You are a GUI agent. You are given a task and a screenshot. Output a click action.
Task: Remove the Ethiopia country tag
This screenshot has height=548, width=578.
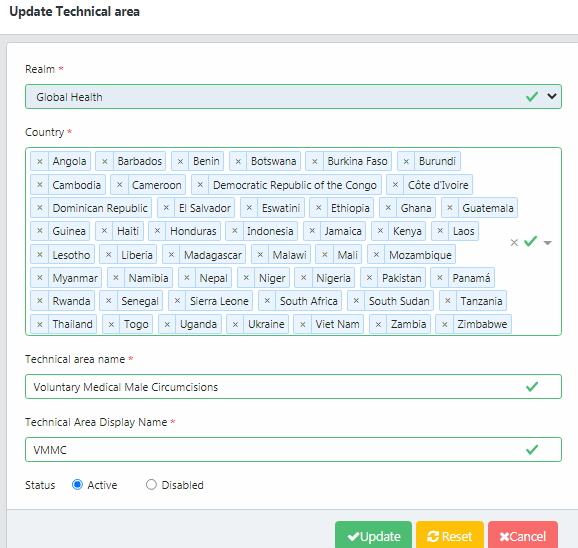point(318,208)
